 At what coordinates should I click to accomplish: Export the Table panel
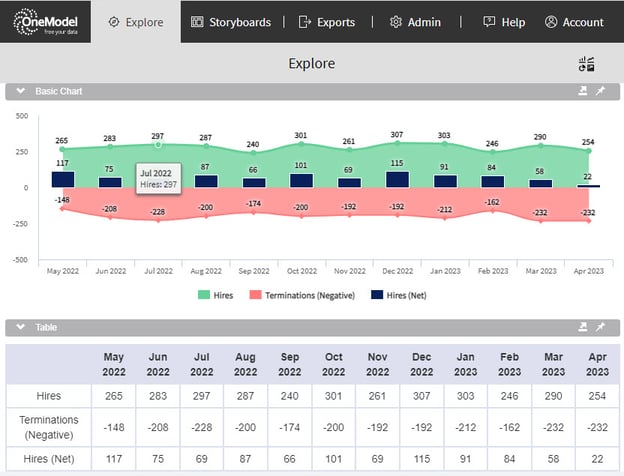point(583,327)
